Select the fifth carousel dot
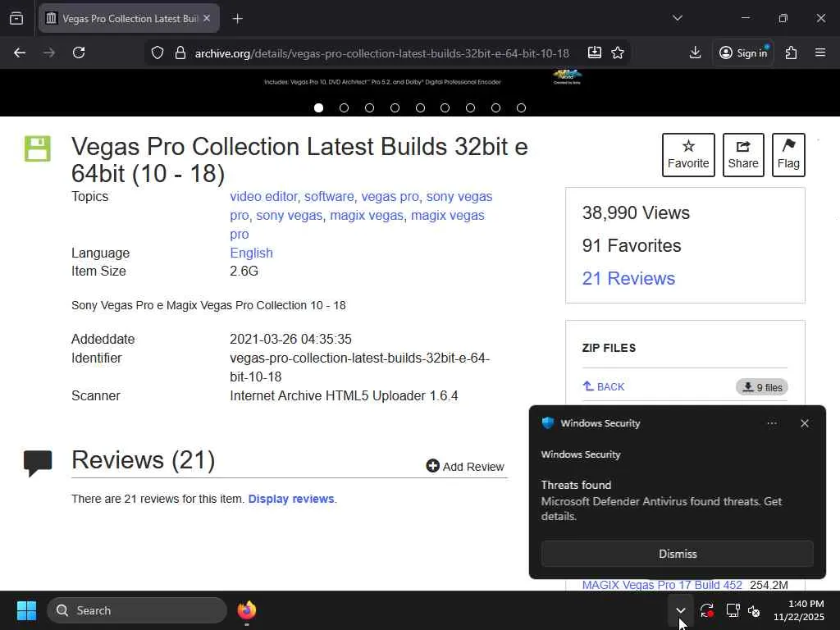Viewport: 840px width, 630px height. pyautogui.click(x=420, y=107)
